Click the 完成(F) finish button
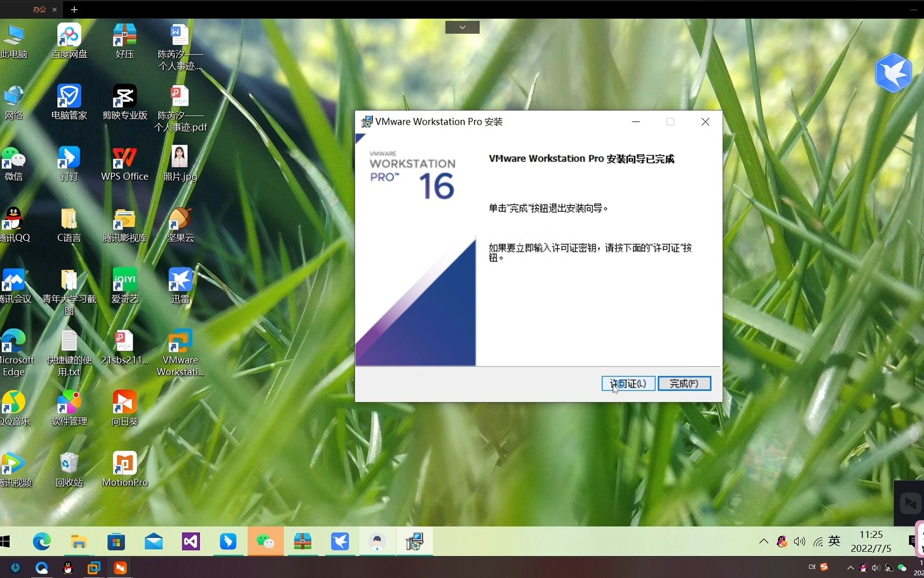Image resolution: width=924 pixels, height=578 pixels. (x=684, y=383)
